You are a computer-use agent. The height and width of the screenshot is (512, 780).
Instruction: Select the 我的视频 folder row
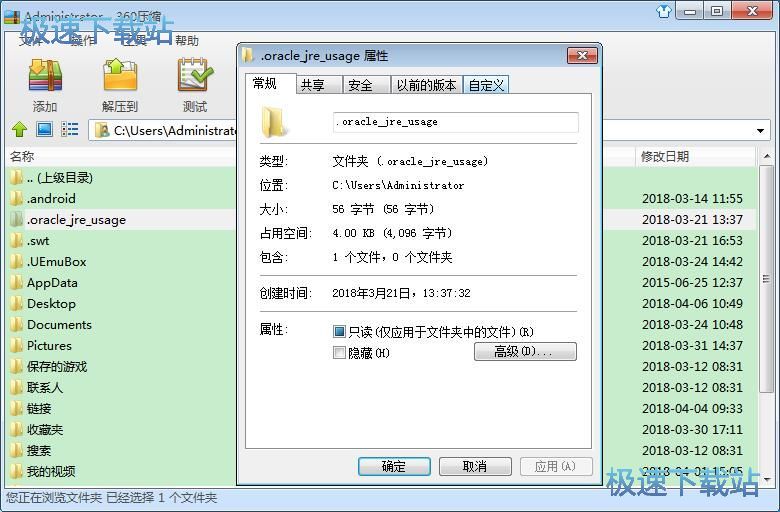[x=122, y=471]
